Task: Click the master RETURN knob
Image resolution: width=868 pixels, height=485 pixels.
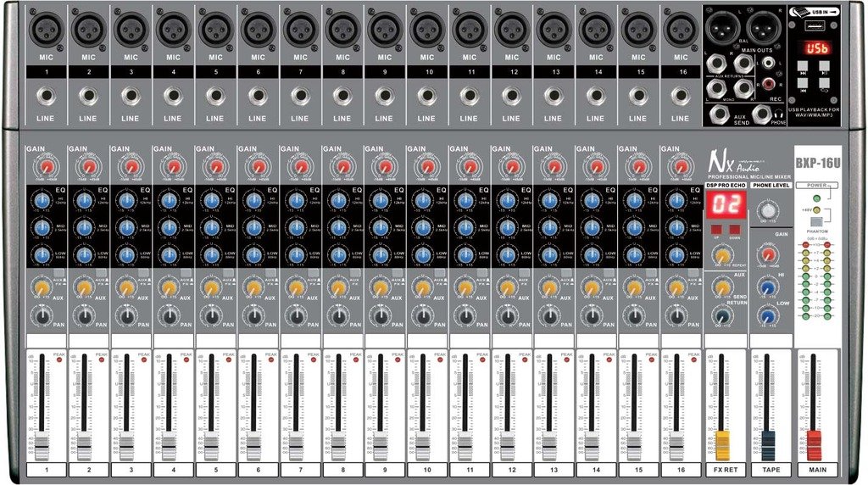Action: click(x=722, y=316)
